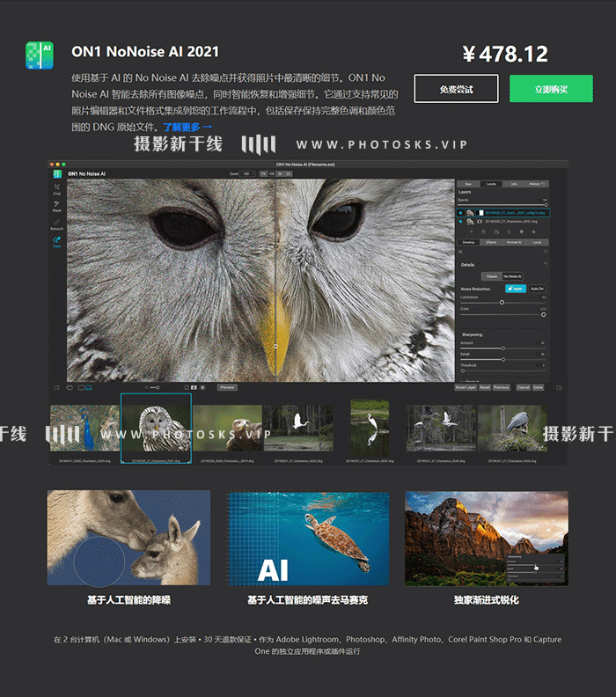Set zoom preset to 25
616x697 pixels.
pyautogui.click(x=288, y=173)
